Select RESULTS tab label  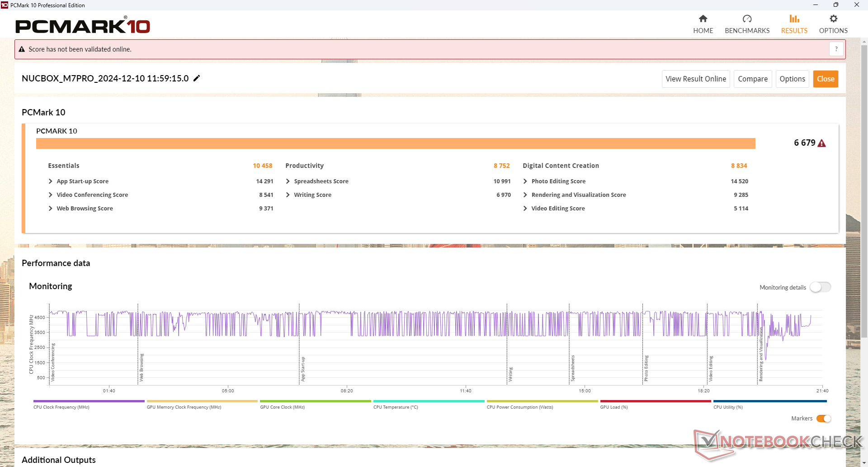pos(794,31)
